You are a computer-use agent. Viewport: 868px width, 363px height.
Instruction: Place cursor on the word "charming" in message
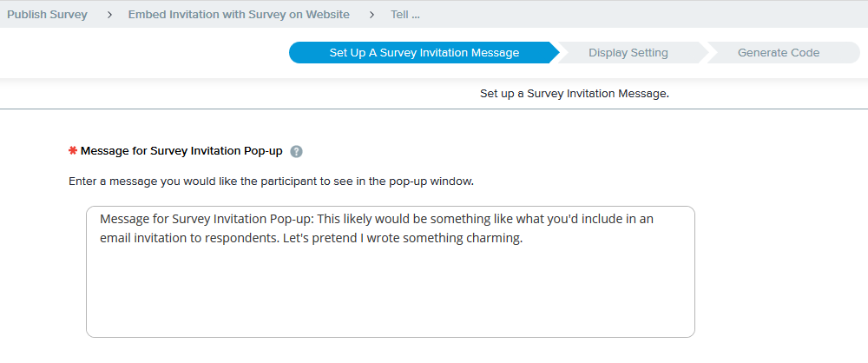[x=496, y=239]
